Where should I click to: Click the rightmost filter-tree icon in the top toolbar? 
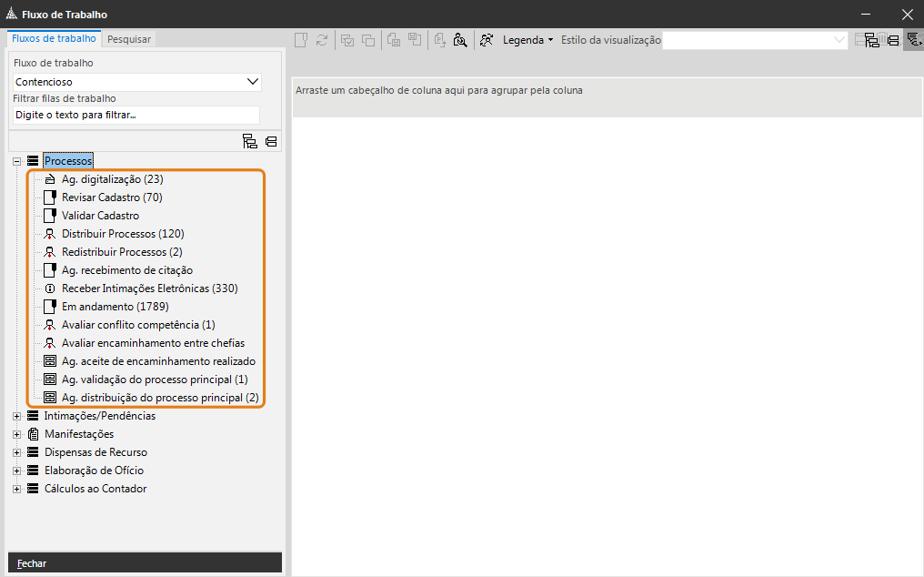tap(912, 40)
